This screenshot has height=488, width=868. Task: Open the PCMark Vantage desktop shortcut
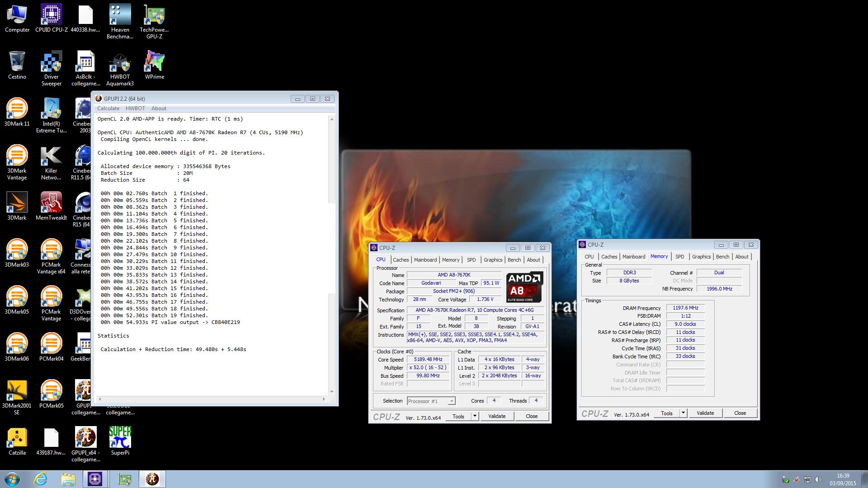click(52, 304)
